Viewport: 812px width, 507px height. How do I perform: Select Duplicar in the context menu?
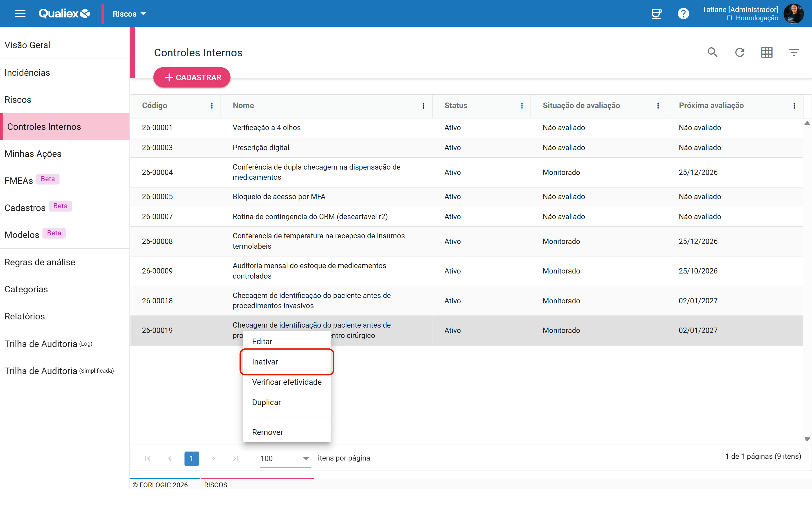286,403
